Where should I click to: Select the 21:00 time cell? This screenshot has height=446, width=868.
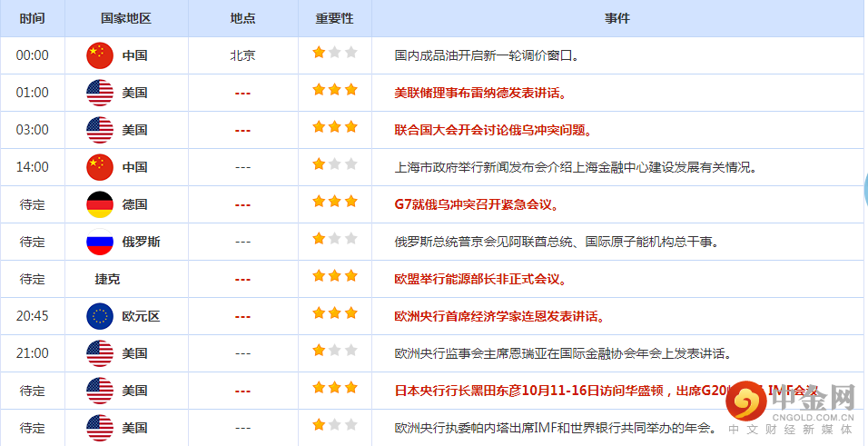point(32,353)
